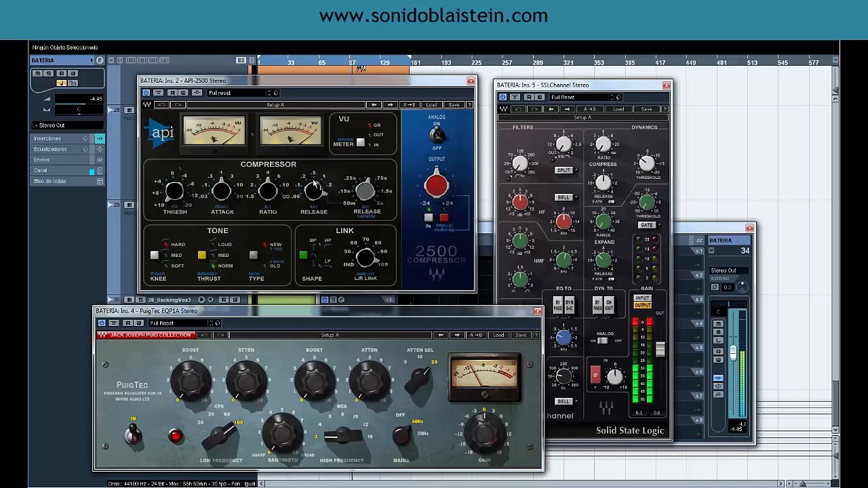Viewport: 868px width, 488px height.
Task: Open the Envios inspector section
Action: (x=42, y=160)
